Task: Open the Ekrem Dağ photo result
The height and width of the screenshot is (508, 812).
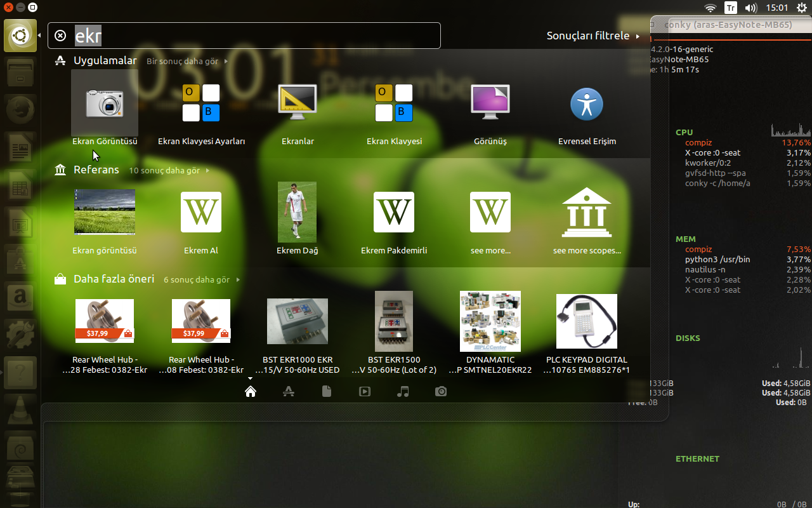Action: click(298, 218)
